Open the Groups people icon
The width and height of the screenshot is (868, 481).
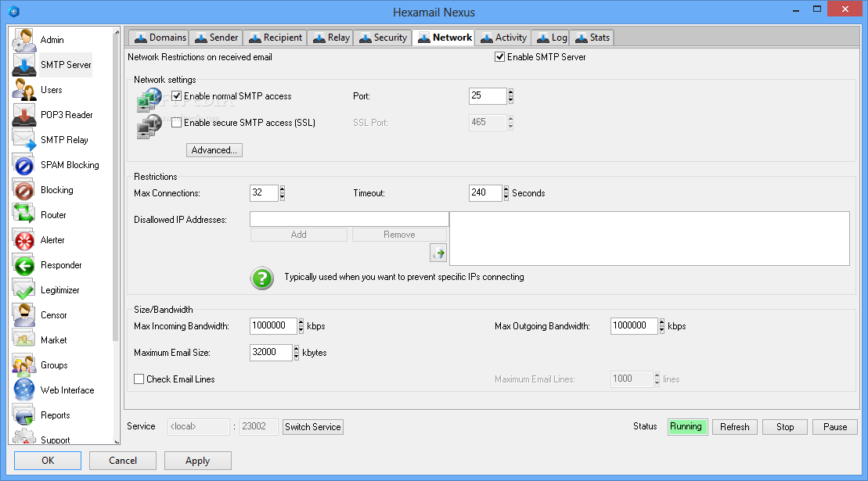[23, 365]
